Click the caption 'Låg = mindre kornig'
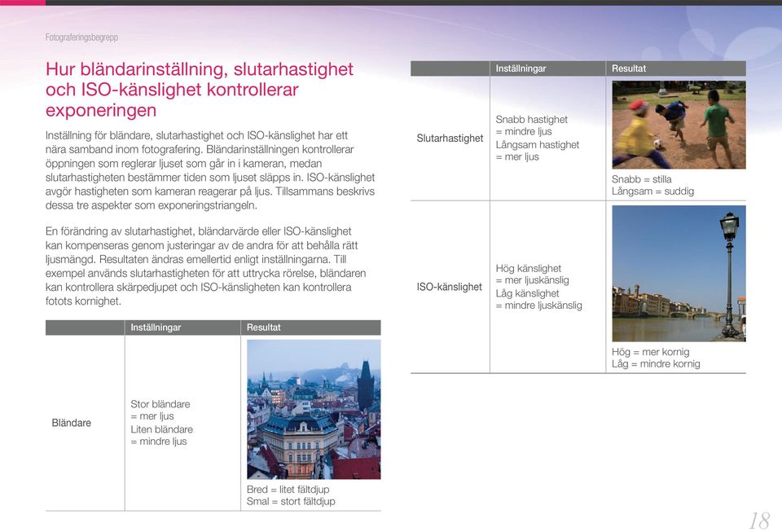 point(656,363)
